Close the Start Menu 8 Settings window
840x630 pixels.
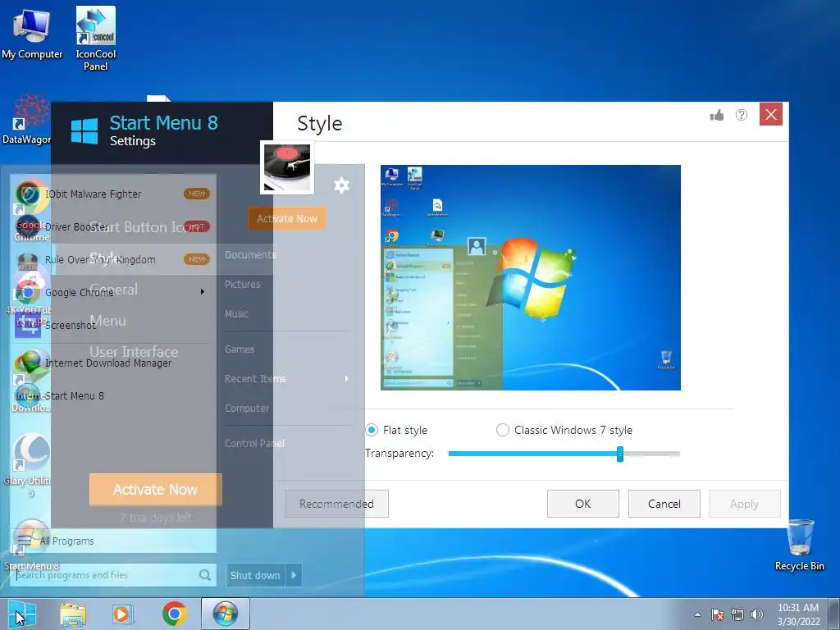click(x=771, y=114)
